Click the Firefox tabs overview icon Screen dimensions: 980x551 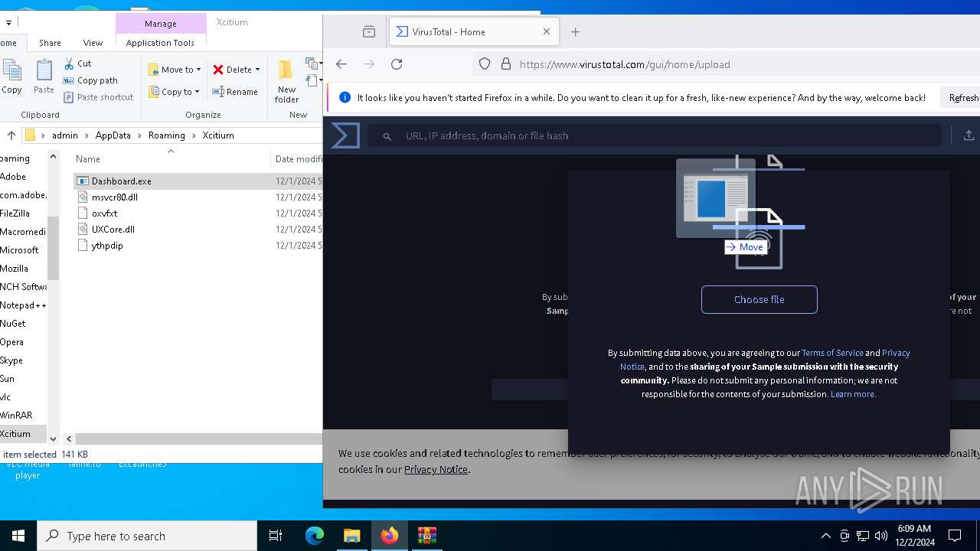click(369, 32)
